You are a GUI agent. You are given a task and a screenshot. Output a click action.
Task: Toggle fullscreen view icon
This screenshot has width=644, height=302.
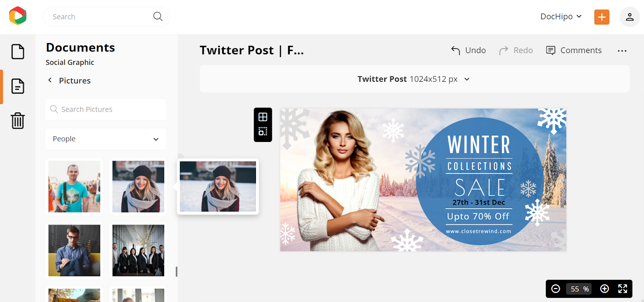tap(623, 289)
